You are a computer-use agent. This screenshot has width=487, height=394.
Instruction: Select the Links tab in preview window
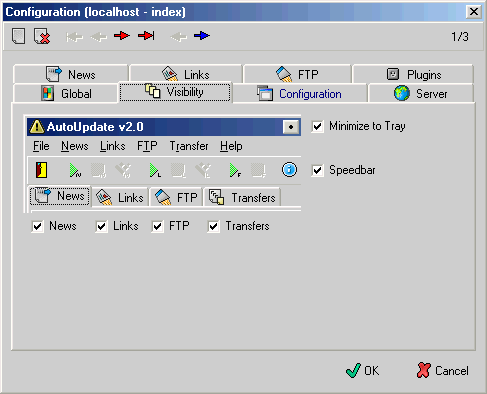pos(120,198)
